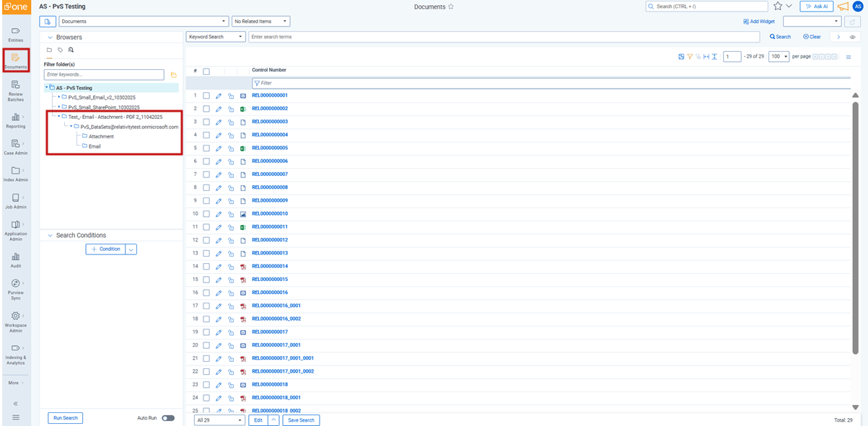Toggle the Auto Run switch
The image size is (868, 426).
pyautogui.click(x=167, y=418)
